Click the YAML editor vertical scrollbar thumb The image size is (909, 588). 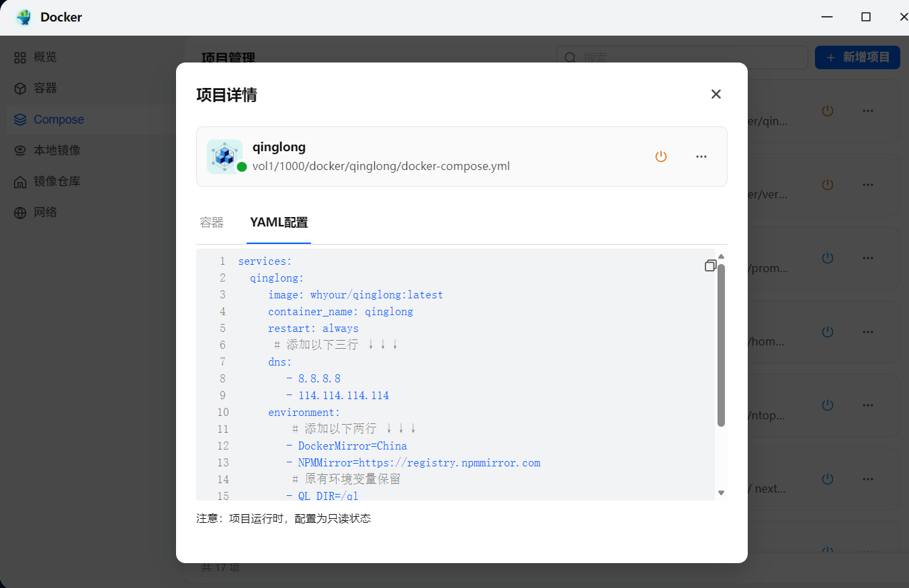click(721, 345)
